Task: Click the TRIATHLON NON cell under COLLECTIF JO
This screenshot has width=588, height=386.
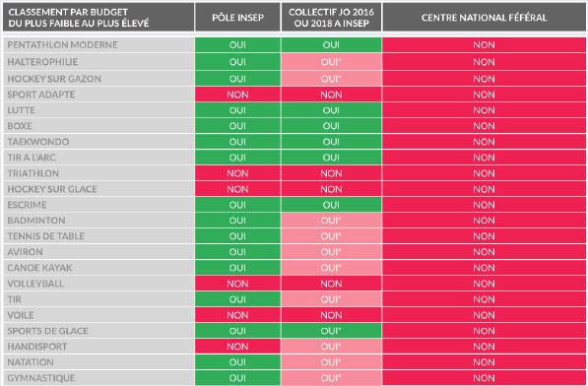Action: pos(331,173)
